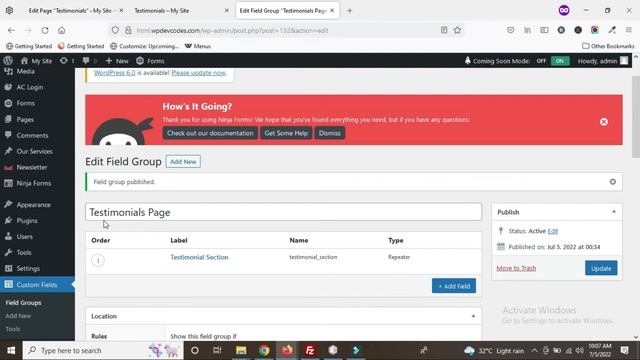Open a new browser tab
The width and height of the screenshot is (640, 360).
point(349,11)
